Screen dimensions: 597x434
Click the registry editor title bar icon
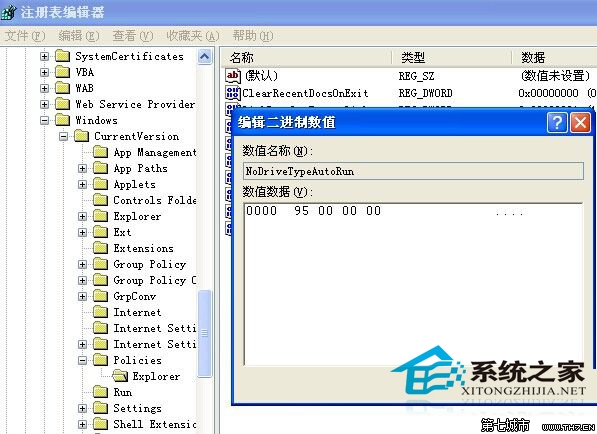click(x=8, y=12)
